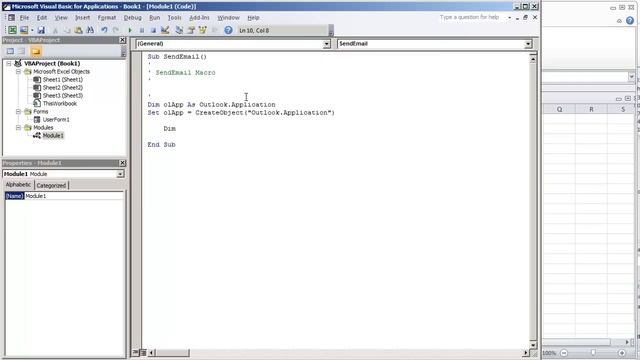Screen dimensions: 640x360
Task: Open the Help menu
Action: coord(253,18)
